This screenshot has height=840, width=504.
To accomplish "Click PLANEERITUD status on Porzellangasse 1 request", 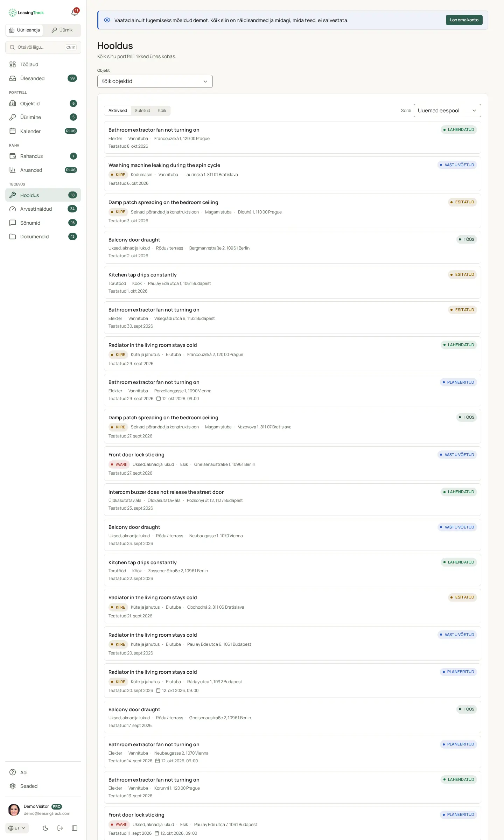I will [x=458, y=382].
